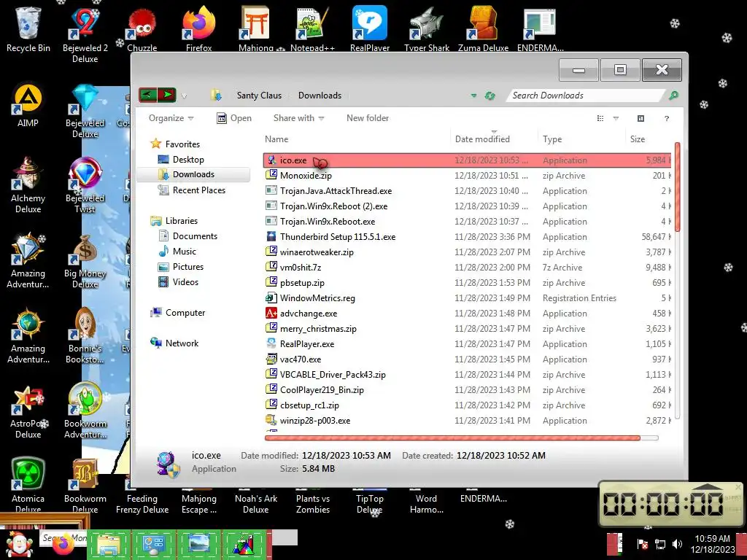Image resolution: width=747 pixels, height=560 pixels.
Task: Open the Typer Shark desktop shortcut
Action: click(427, 28)
